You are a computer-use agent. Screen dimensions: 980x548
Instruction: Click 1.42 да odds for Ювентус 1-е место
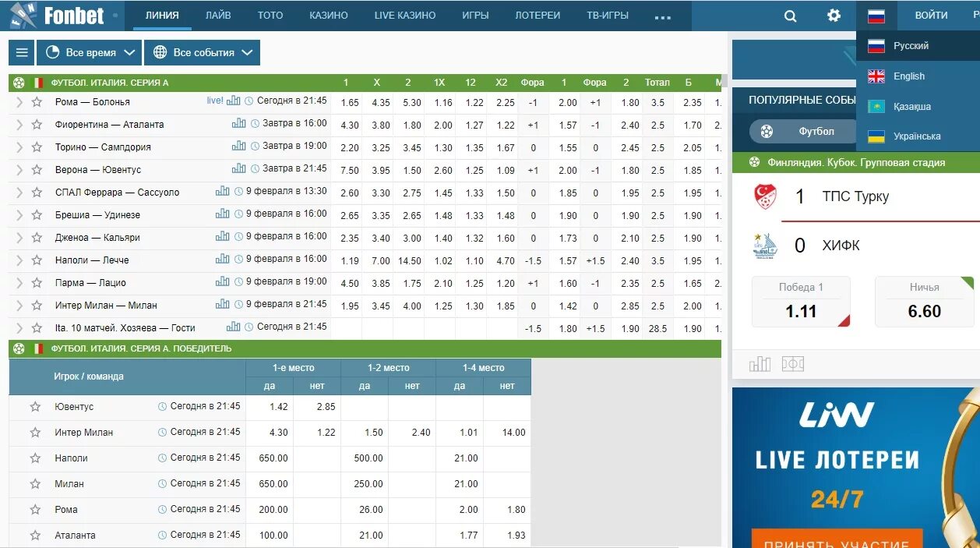click(278, 406)
